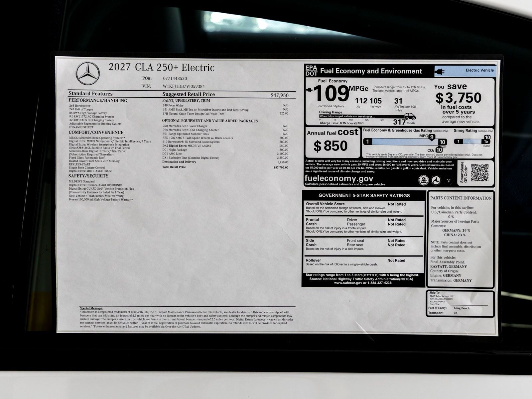Click the EPA seal logo near fueleconomy.gov
This screenshot has height=399, width=532.
423,180
